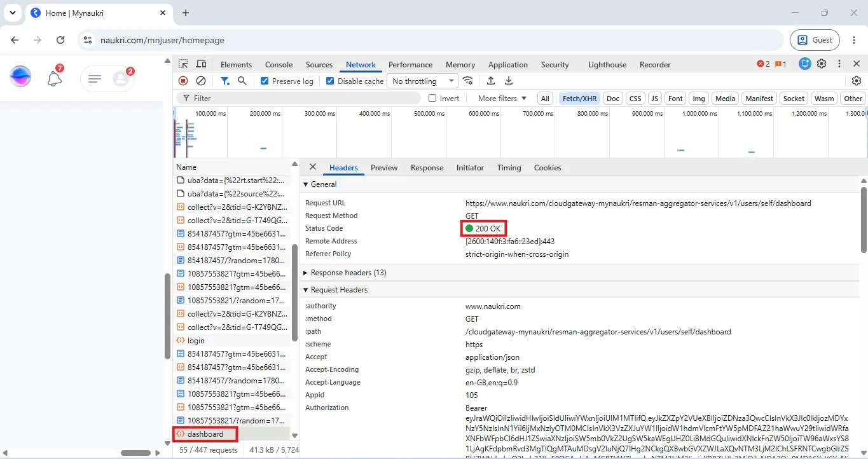The height and width of the screenshot is (459, 868).
Task: Open the Sources panel
Action: click(319, 64)
